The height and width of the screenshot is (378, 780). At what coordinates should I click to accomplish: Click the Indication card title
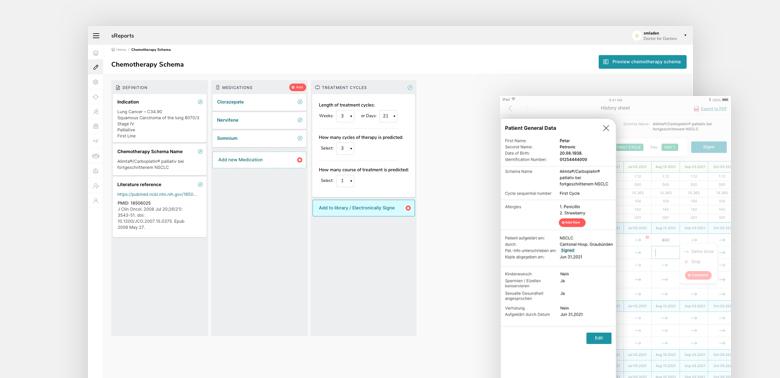click(128, 102)
